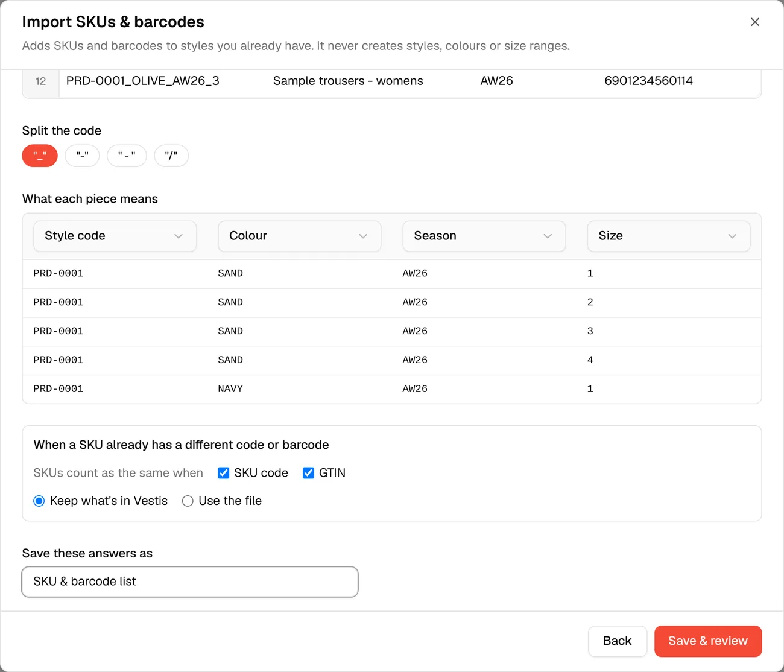Click the NAVY colour cell
Viewport: 784px width, 672px height.
(230, 389)
